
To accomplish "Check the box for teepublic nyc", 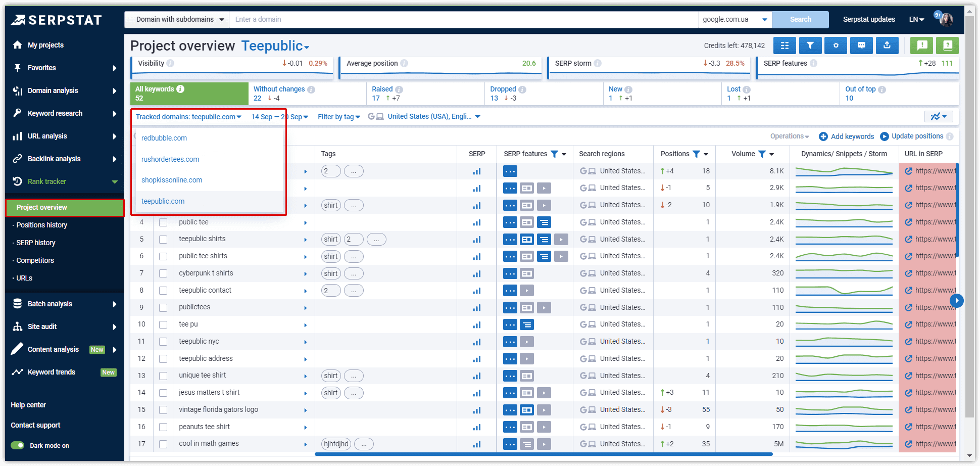I will pos(163,342).
